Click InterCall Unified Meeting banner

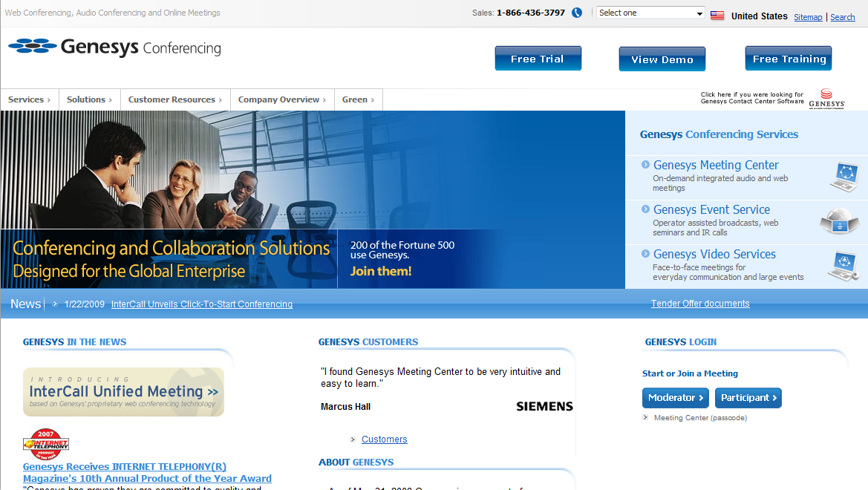[123, 392]
